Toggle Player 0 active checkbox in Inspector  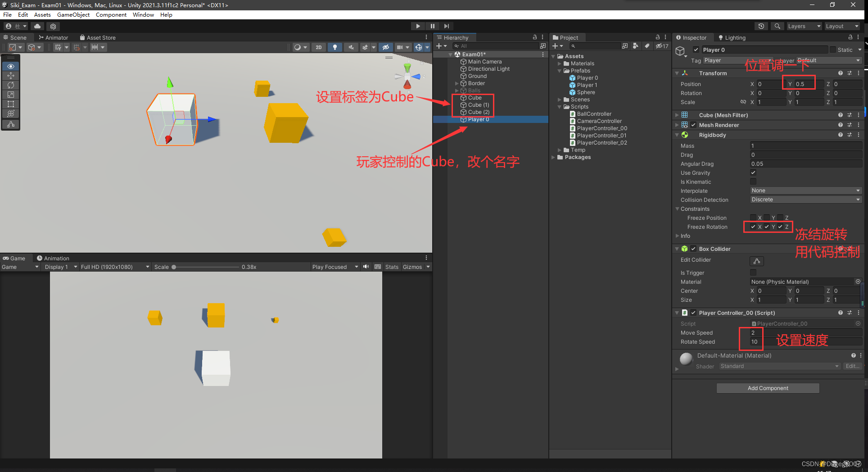[696, 50]
